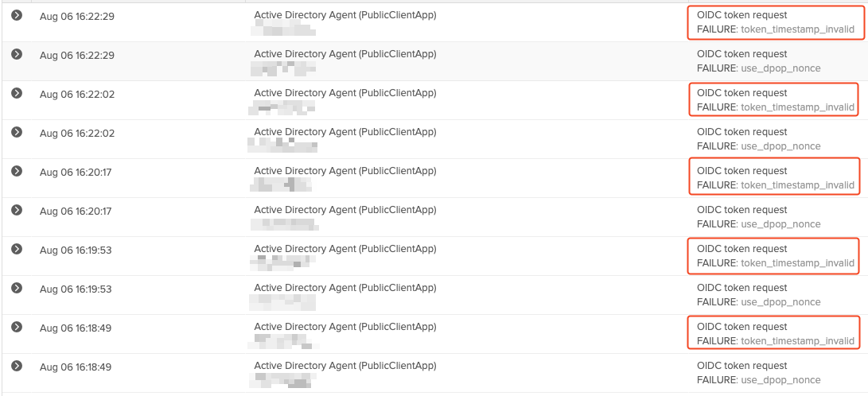Expand the 16:22:02 token_timestamp_invalid event row
Screen dimensions: 868x396
(x=16, y=93)
